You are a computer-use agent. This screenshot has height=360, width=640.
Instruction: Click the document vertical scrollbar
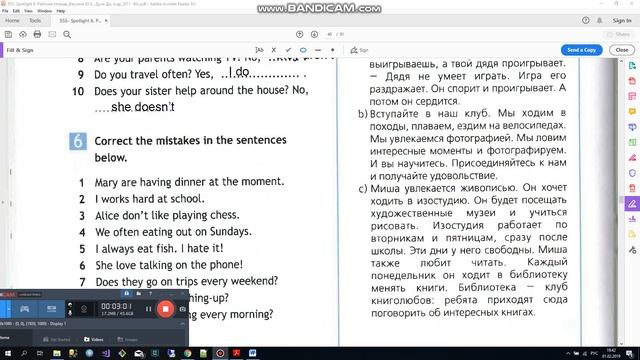(x=621, y=202)
